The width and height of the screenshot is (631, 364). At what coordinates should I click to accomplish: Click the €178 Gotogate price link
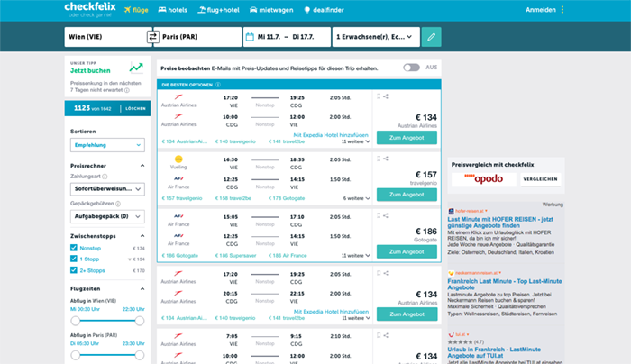coord(287,198)
